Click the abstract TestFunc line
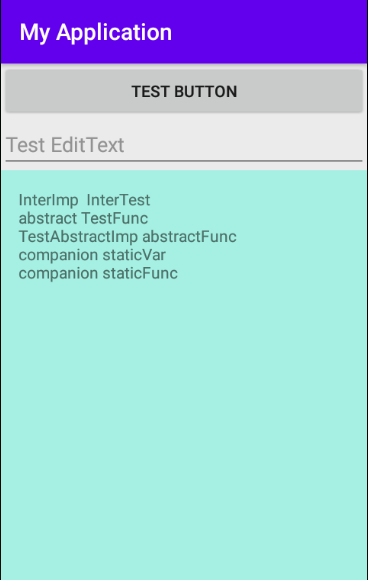This screenshot has width=368, height=580. [83, 218]
